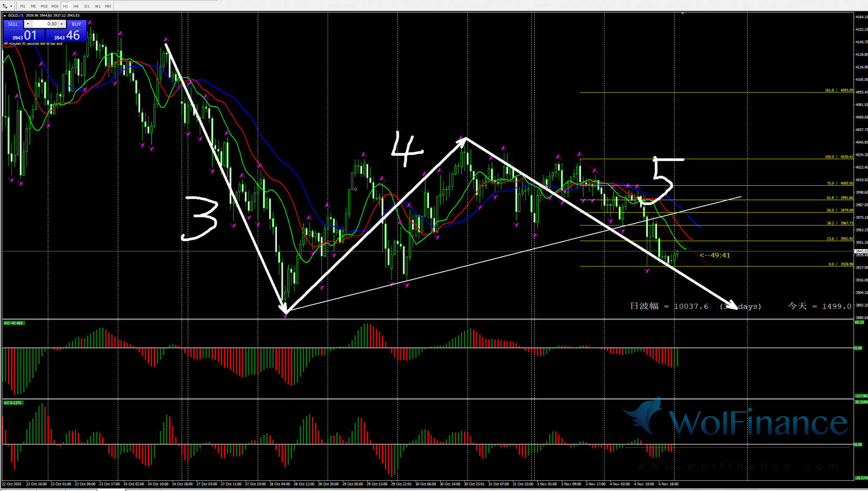868x491 pixels.
Task: Change chart to W1 weekly timeframe
Action: pyautogui.click(x=98, y=6)
